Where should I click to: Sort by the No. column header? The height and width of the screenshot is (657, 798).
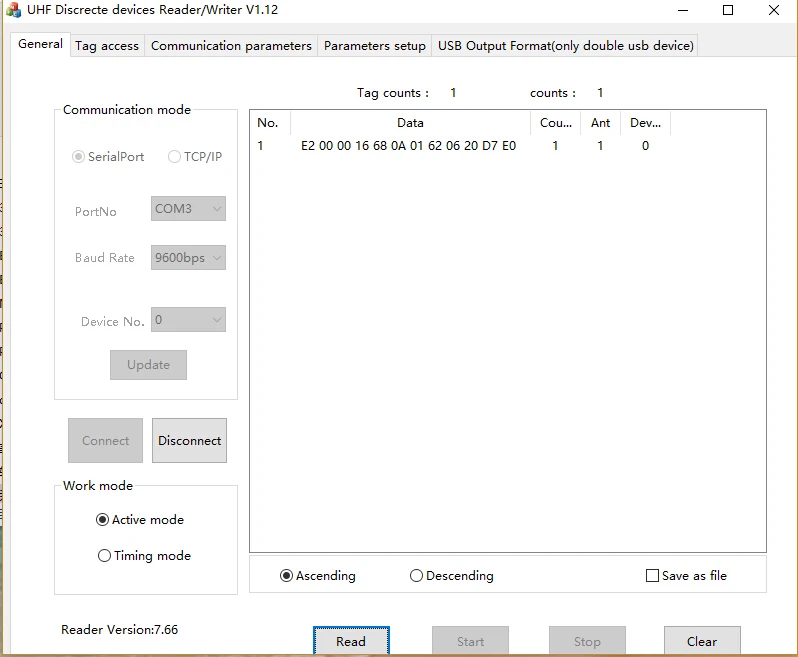pos(270,123)
